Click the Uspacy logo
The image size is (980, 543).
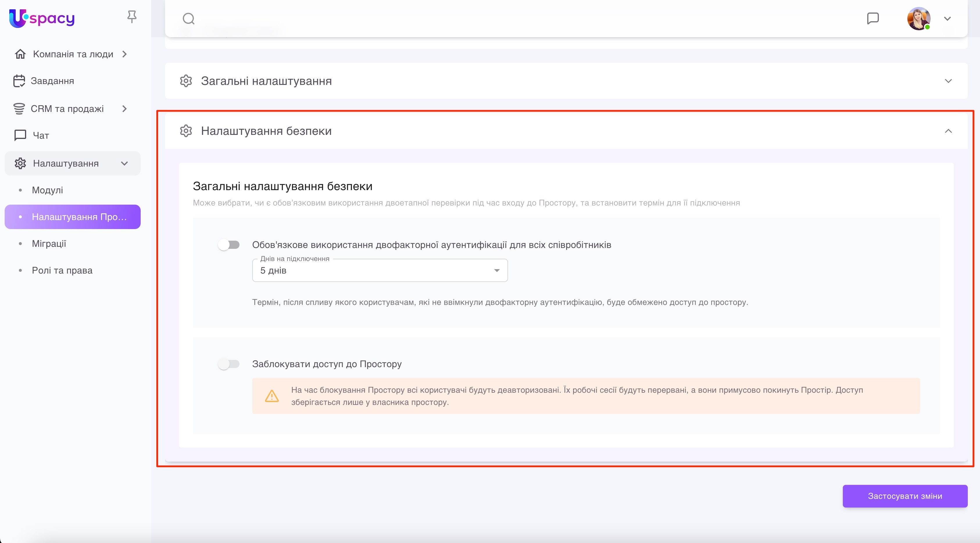pyautogui.click(x=42, y=18)
